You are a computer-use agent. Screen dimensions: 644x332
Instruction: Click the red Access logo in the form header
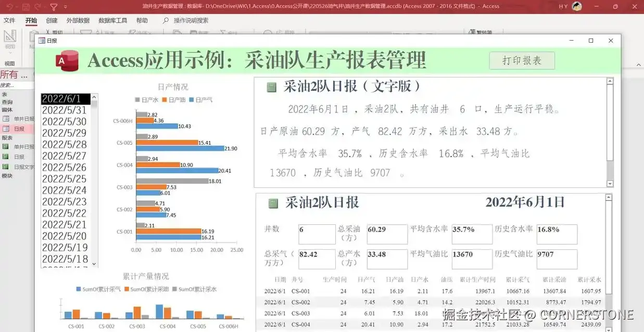tap(67, 61)
